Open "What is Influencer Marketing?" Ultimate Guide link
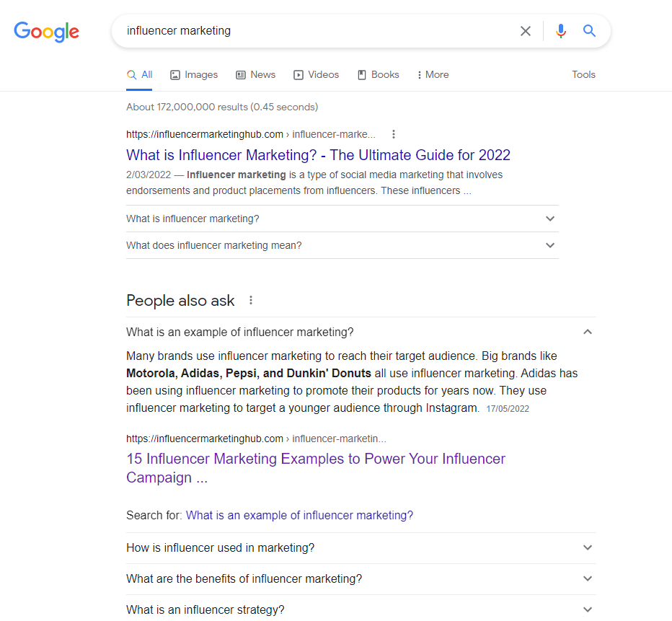The image size is (672, 621). coord(318,155)
